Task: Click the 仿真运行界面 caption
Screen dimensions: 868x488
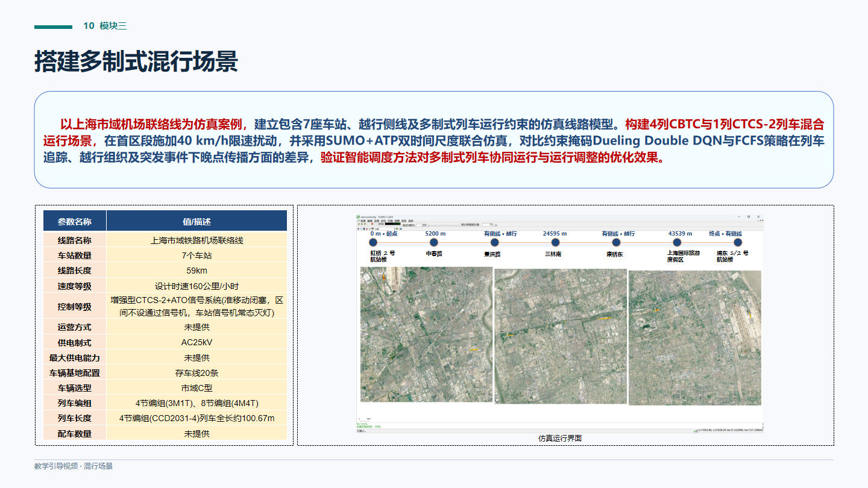Action: point(560,439)
